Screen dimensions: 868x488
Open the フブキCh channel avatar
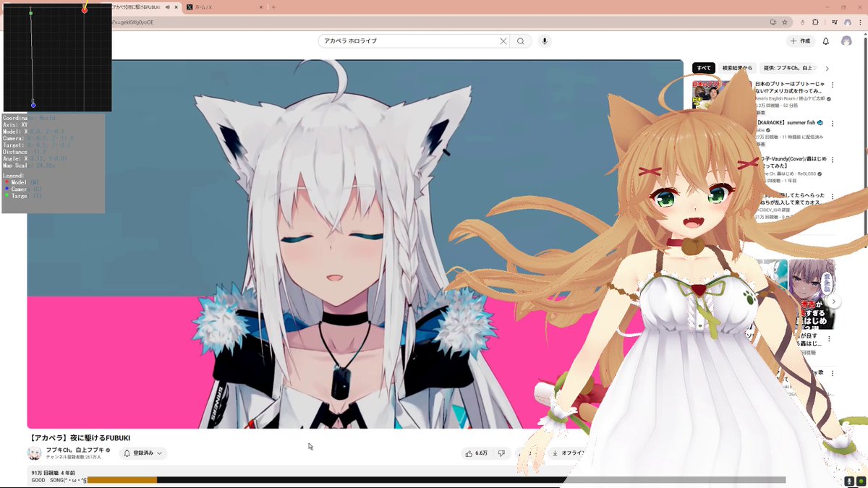coord(34,453)
